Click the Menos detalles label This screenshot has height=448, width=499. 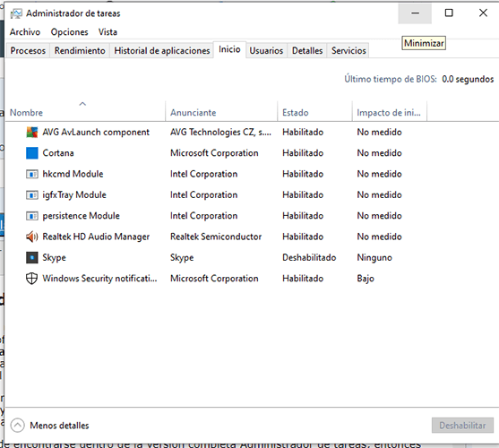(x=59, y=426)
